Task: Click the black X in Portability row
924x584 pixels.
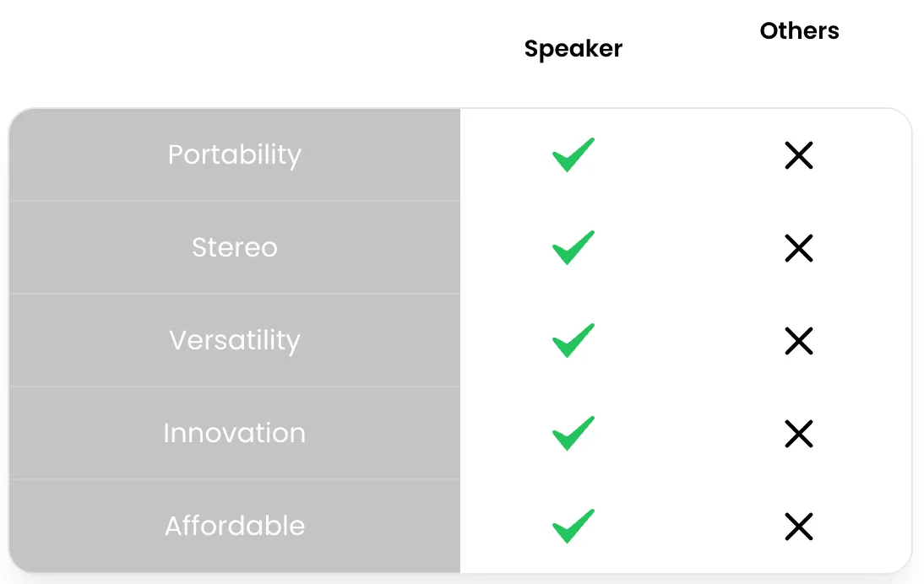Action: 798,155
